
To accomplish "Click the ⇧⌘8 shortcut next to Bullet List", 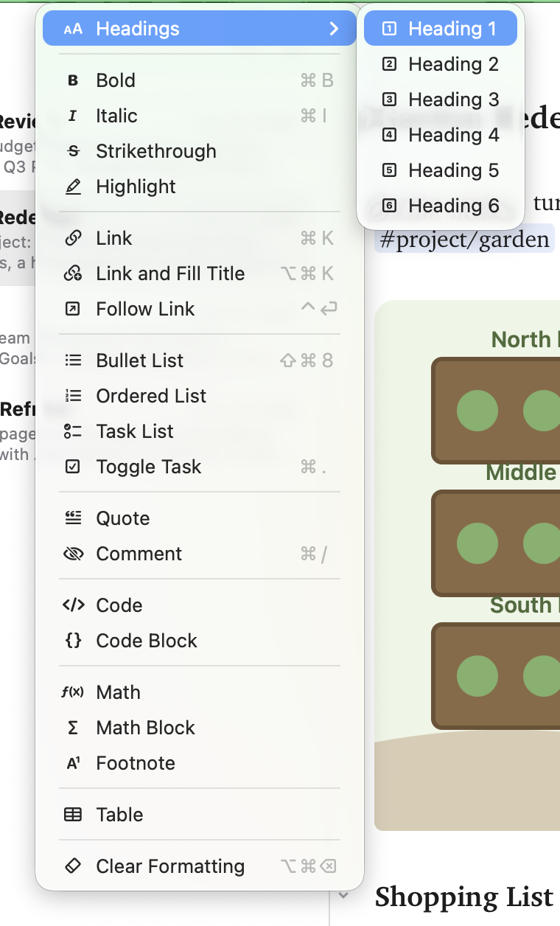I will coord(307,361).
